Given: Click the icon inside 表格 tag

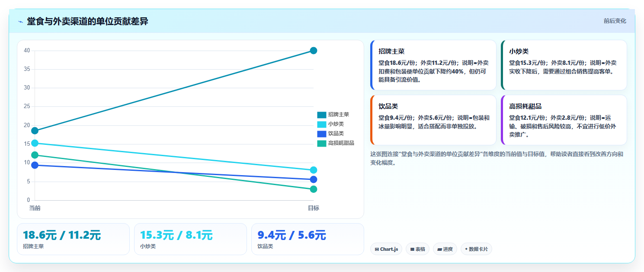Looking at the screenshot, I should pyautogui.click(x=412, y=250).
